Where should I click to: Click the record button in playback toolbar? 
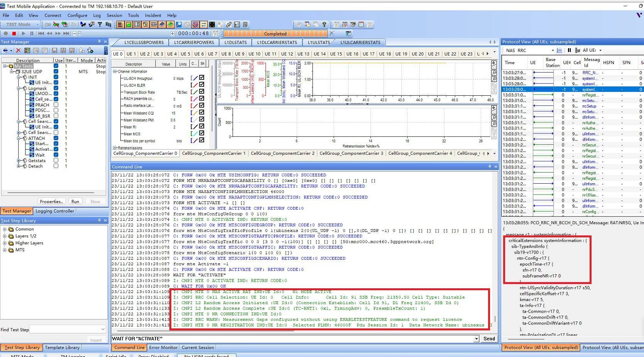6,34
